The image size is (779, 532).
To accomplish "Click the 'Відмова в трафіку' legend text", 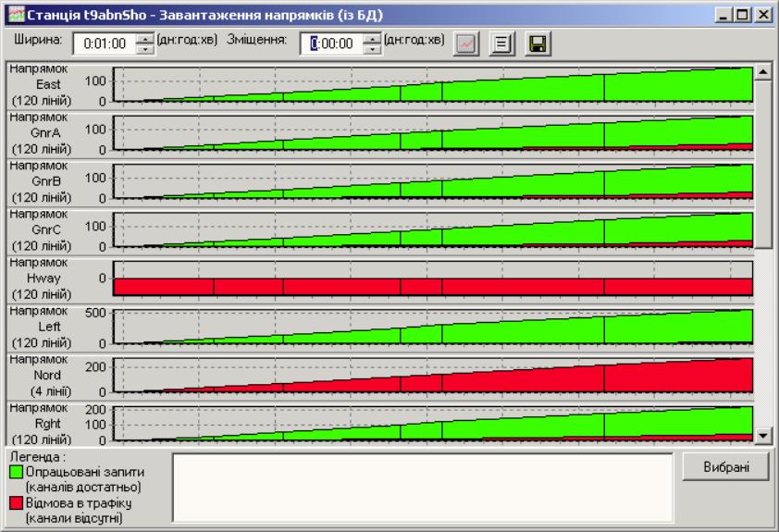I will (79, 502).
